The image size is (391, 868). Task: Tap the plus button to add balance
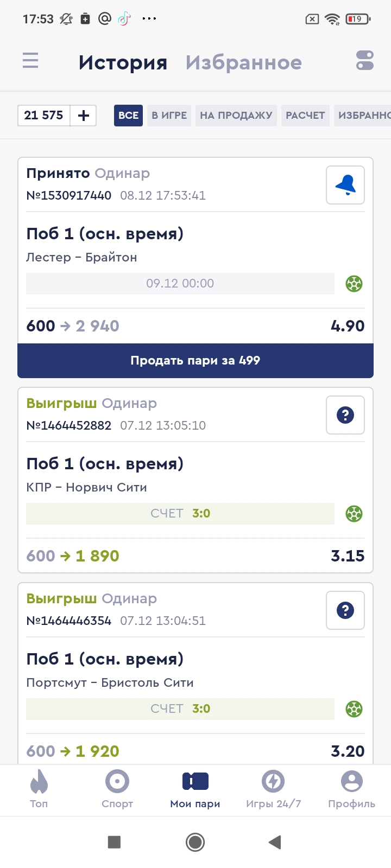pos(84,116)
